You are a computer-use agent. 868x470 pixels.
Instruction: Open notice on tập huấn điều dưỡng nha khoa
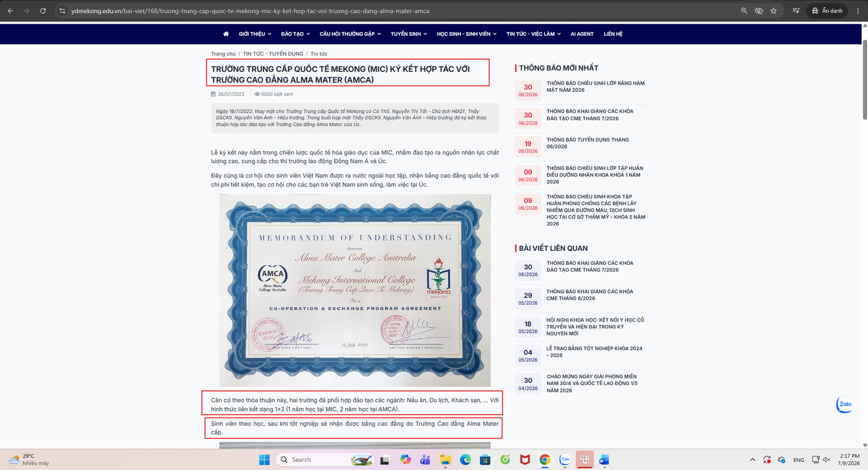tap(595, 175)
